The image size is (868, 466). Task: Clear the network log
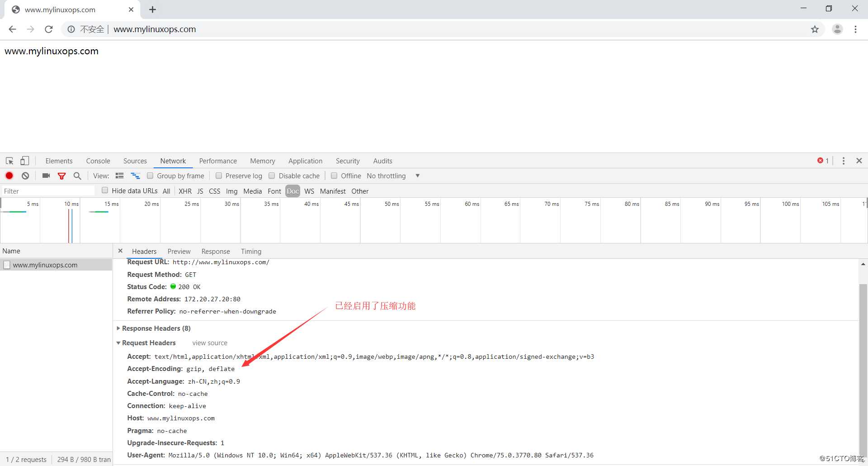[25, 176]
